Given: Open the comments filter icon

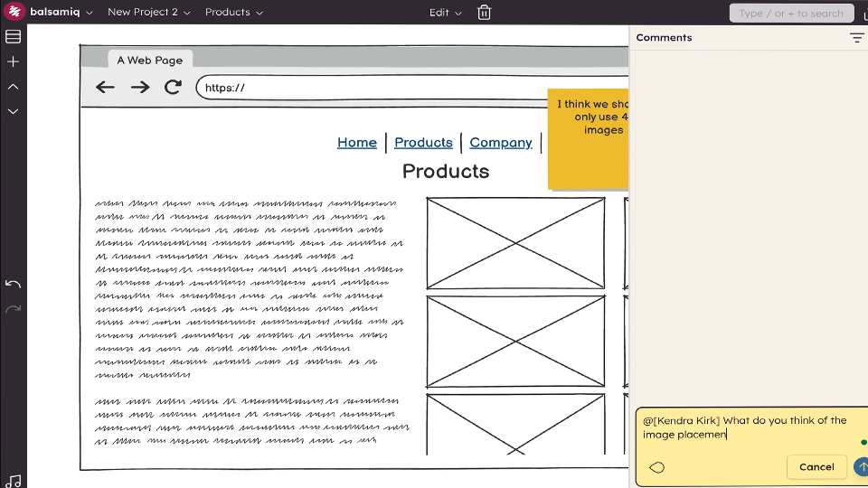Looking at the screenshot, I should coord(857,38).
